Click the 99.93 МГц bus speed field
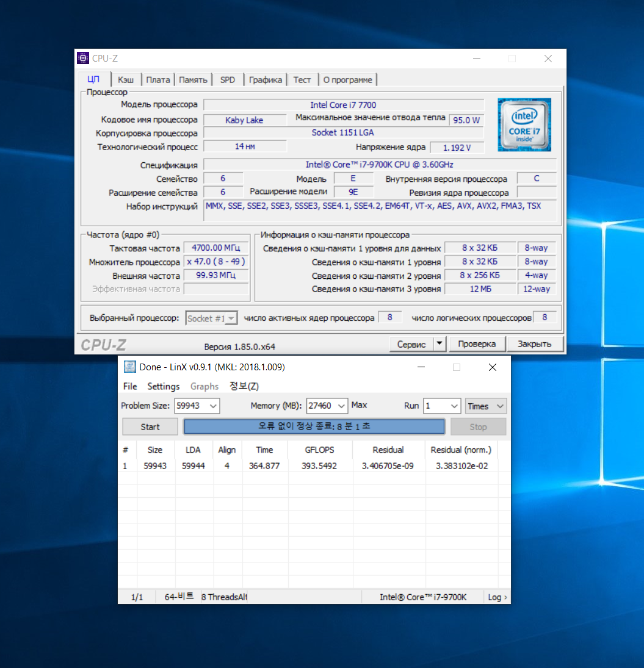This screenshot has height=668, width=644. coord(216,275)
